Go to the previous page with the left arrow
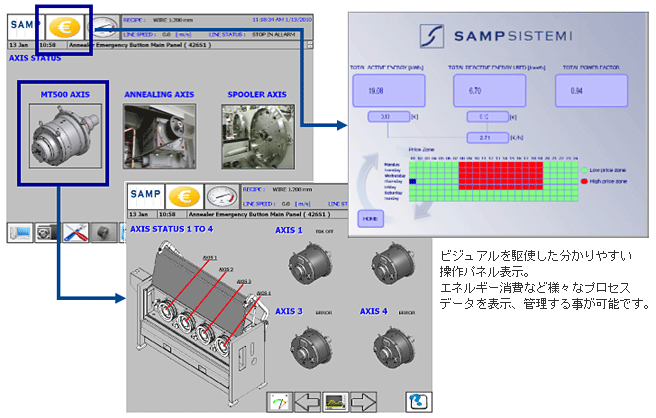The image size is (656, 418). 308,402
